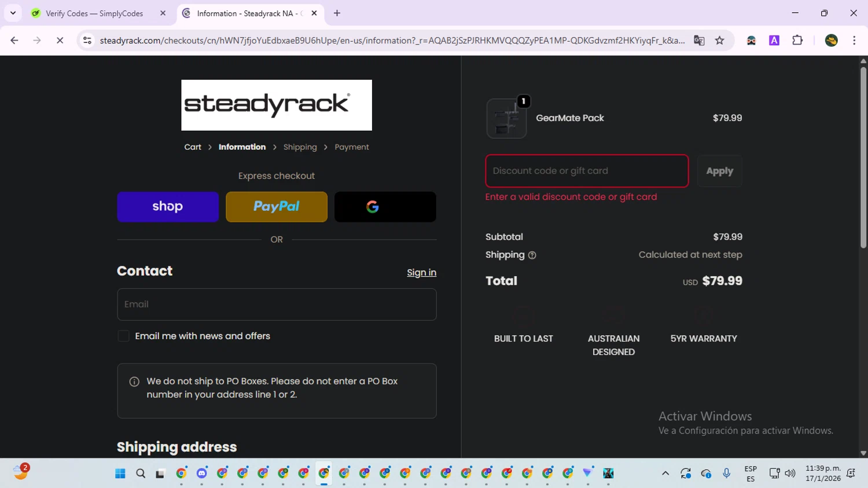Check out with Shop Pay
This screenshot has height=488, width=868.
[168, 207]
